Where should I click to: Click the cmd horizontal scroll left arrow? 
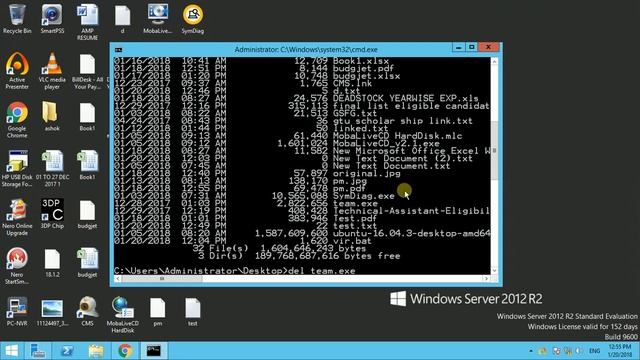[118, 279]
